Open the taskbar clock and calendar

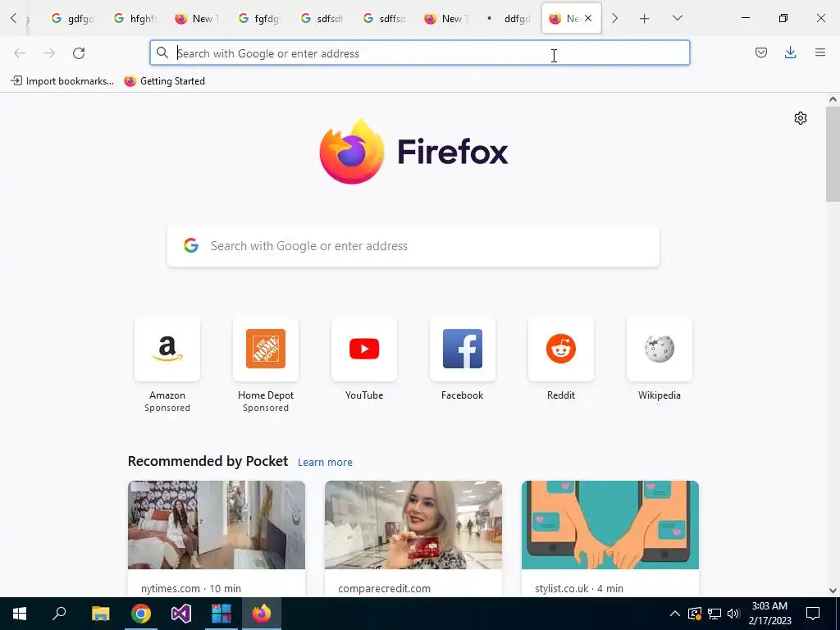coord(769,614)
